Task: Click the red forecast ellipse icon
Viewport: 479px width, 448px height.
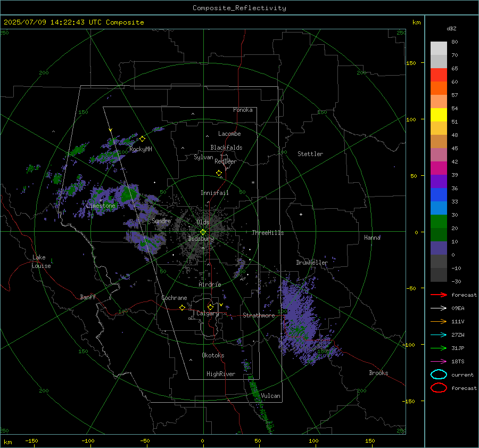Action: [x=439, y=388]
